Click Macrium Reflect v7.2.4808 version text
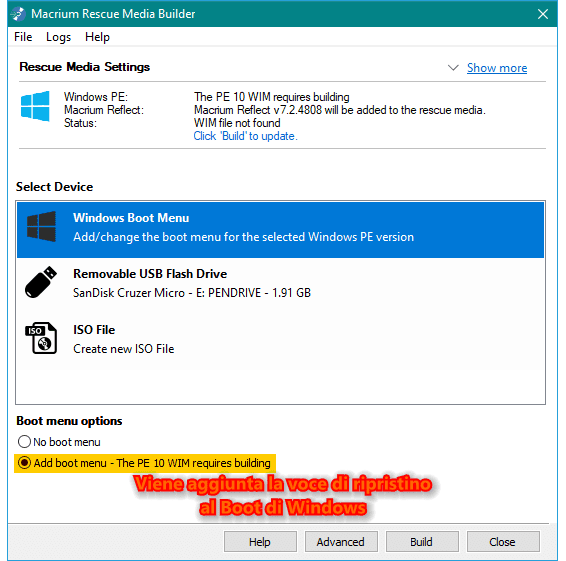566x561 pixels. pos(340,110)
